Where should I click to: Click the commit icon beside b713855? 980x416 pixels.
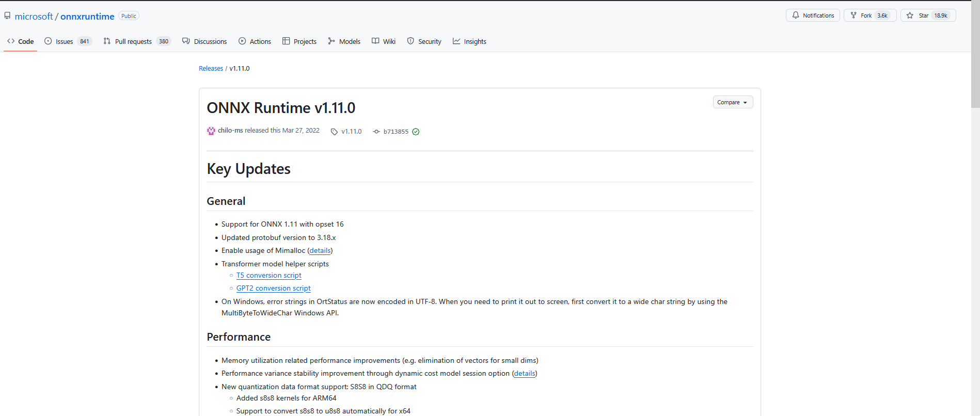click(x=376, y=132)
